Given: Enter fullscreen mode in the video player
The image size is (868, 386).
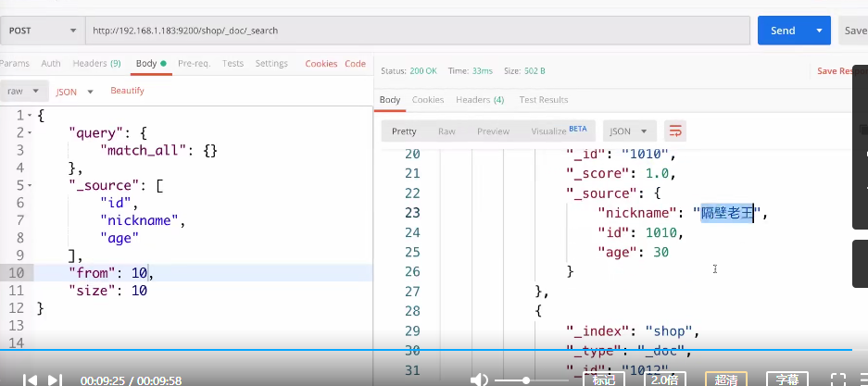Looking at the screenshot, I should point(839,380).
